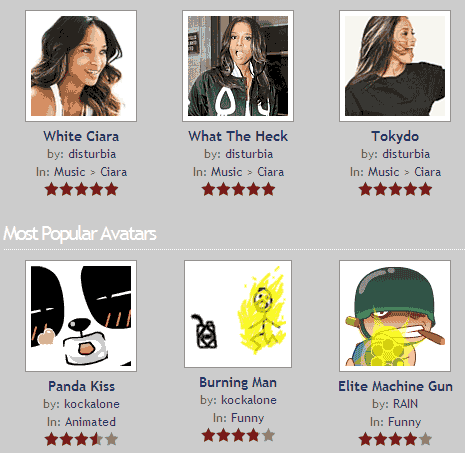Click the What The Heck title link
This screenshot has width=465, height=453.
coord(238,136)
